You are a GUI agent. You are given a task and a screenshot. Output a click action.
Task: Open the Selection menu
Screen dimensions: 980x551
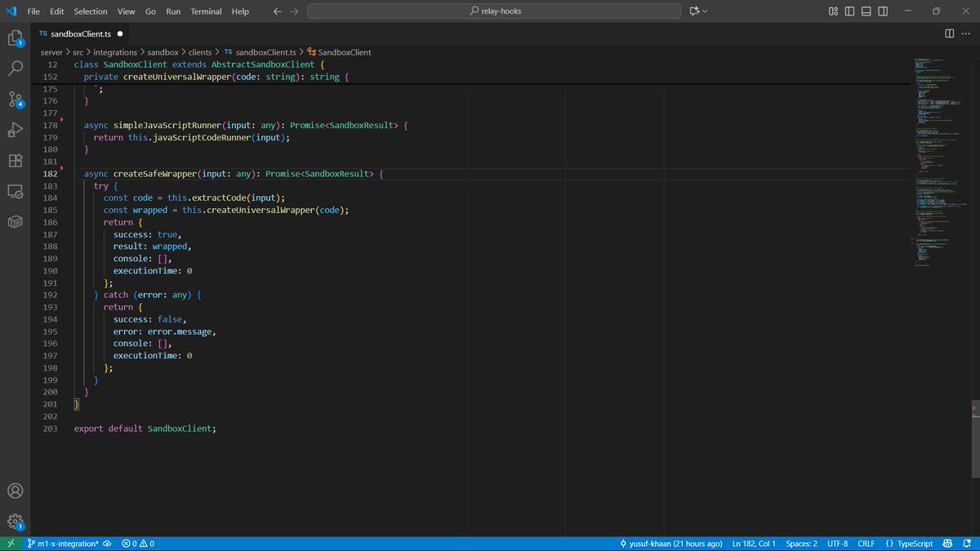pos(90,11)
